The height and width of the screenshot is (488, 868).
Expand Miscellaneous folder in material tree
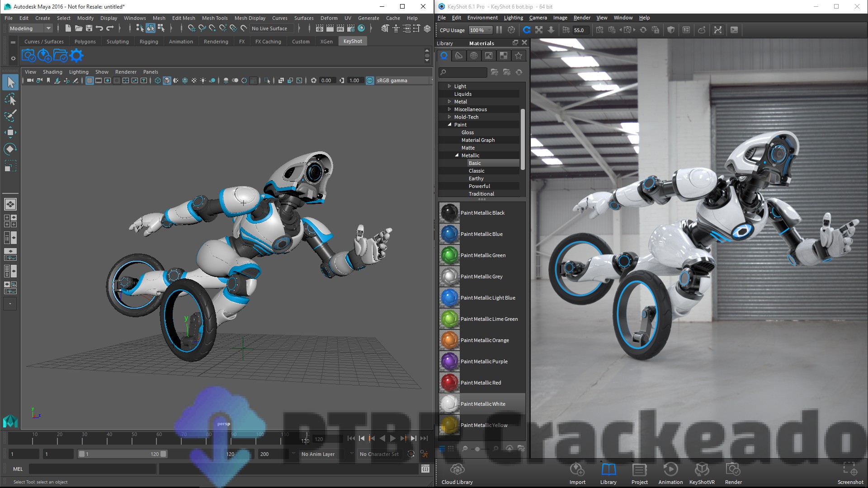[449, 109]
